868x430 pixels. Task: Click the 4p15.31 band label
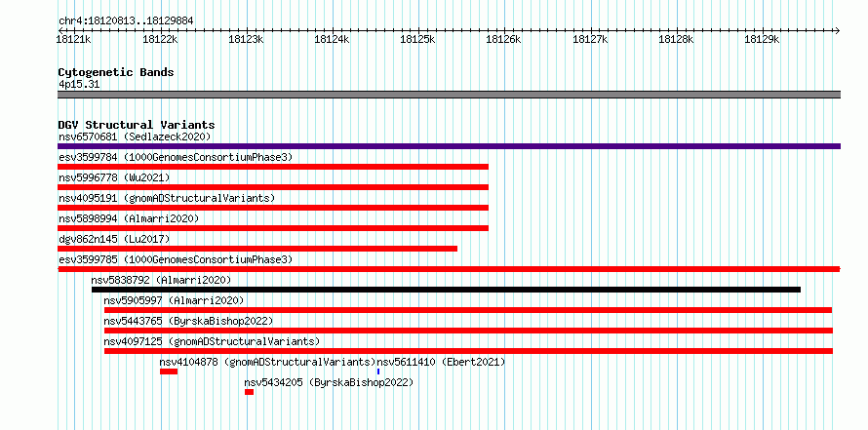[79, 85]
